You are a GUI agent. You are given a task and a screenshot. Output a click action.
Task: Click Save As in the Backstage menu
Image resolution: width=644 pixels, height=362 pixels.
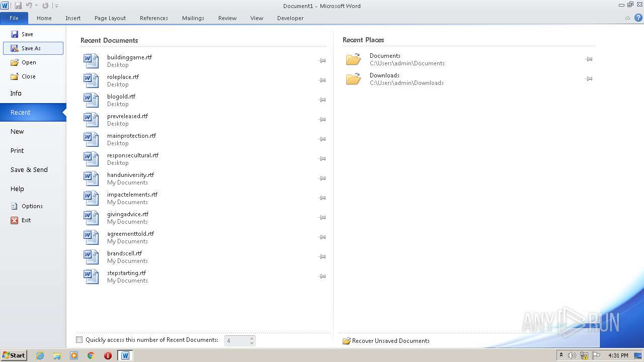(33, 48)
